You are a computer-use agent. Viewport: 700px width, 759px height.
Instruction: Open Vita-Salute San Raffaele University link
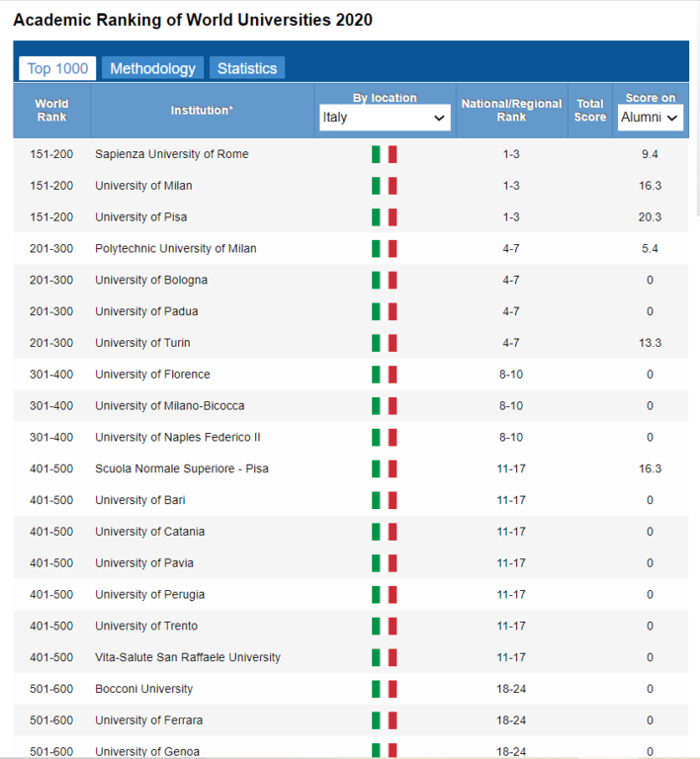click(188, 658)
